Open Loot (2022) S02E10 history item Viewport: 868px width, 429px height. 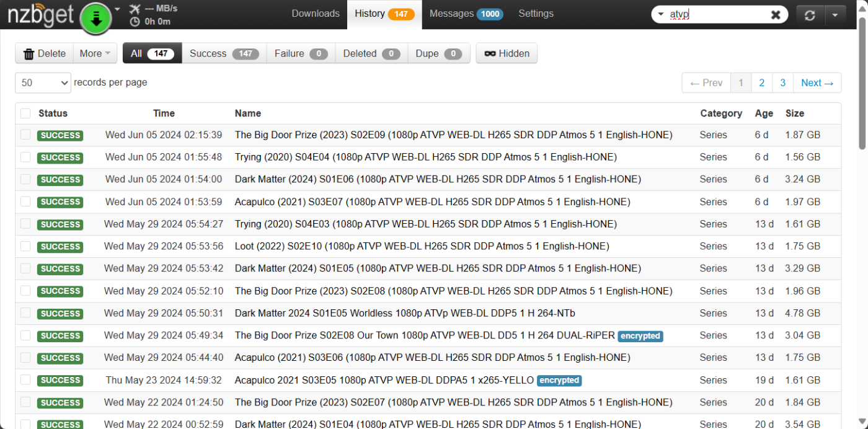coord(422,246)
